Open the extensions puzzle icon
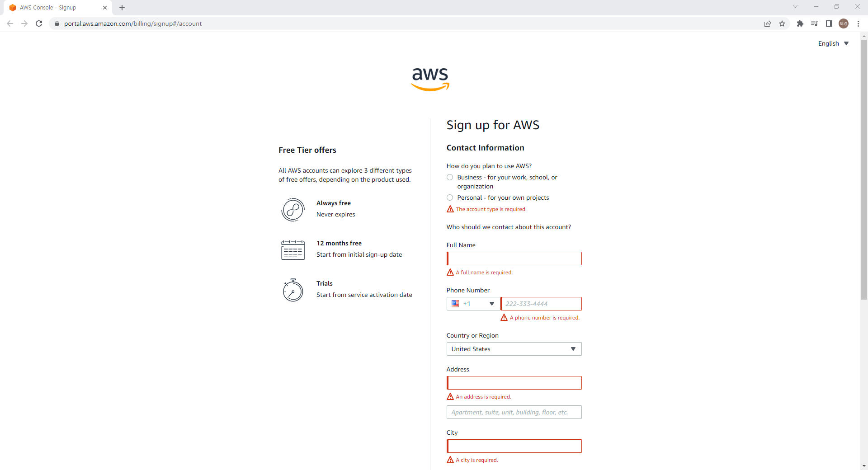Image resolution: width=868 pixels, height=470 pixels. tap(800, 23)
